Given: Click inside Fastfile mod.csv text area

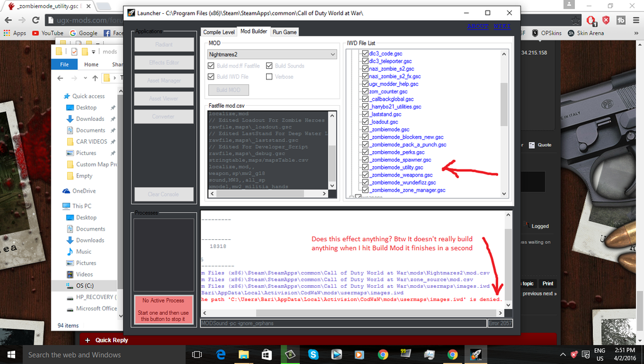Looking at the screenshot, I should pyautogui.click(x=269, y=150).
